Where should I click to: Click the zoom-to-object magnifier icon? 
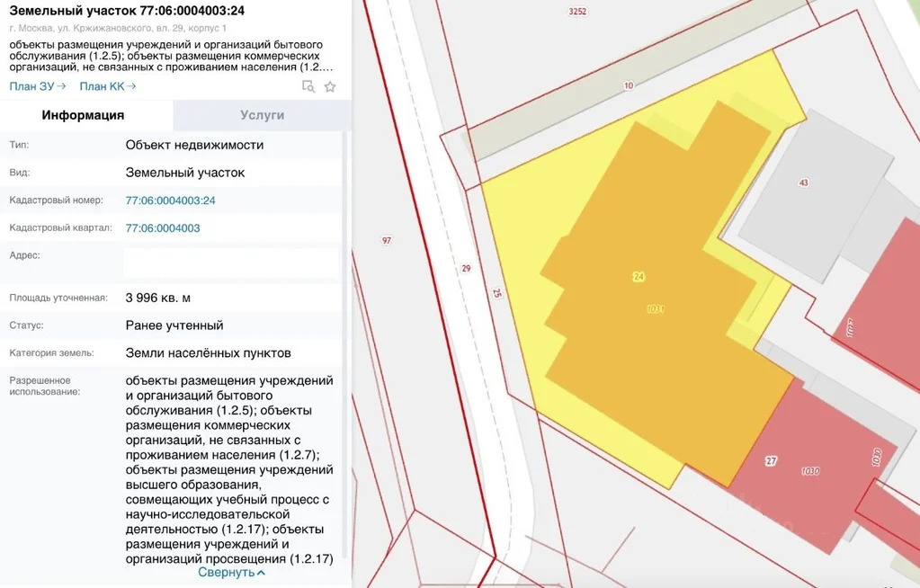[x=308, y=86]
